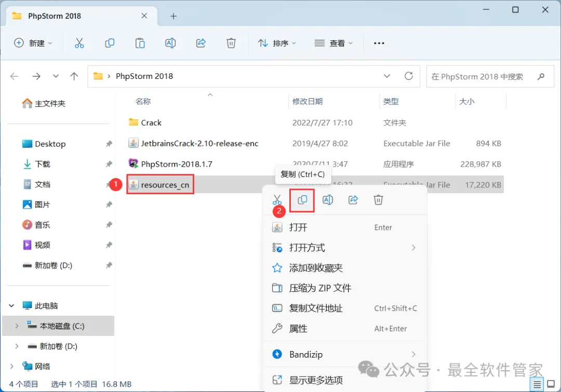Screen dimensions: 561x392
Task: Open recent locations dropdown chevron
Action: (56, 76)
